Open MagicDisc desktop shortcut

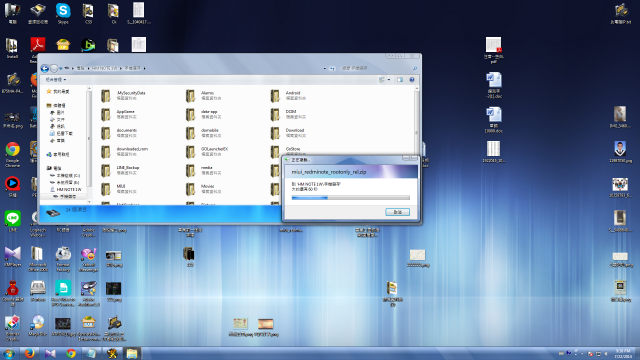coord(38,326)
